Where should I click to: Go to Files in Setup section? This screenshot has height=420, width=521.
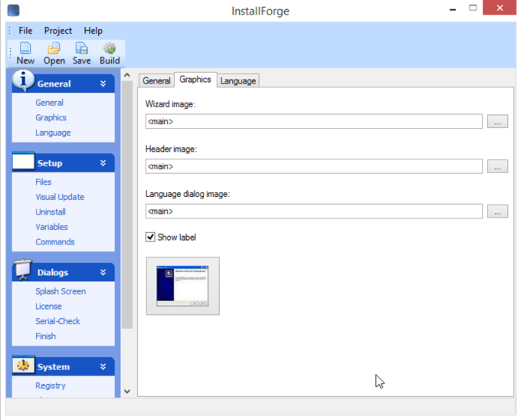click(x=43, y=182)
